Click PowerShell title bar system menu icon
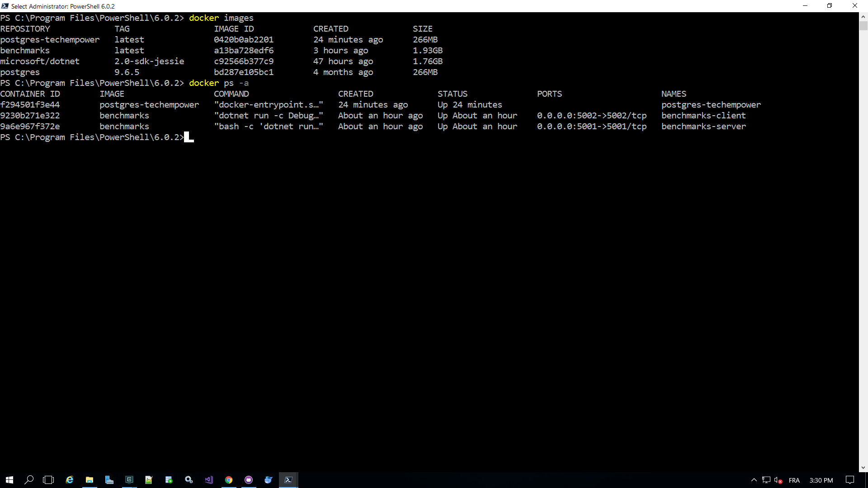Image resolution: width=868 pixels, height=488 pixels. (5, 6)
